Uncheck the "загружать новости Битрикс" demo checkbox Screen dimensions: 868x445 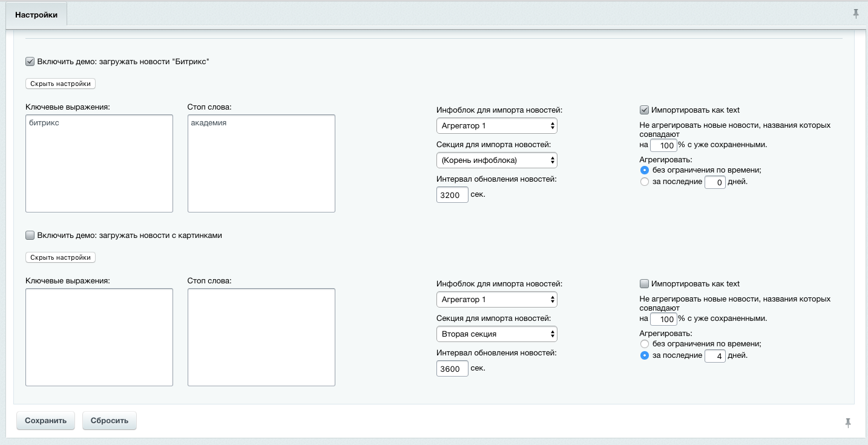[30, 61]
